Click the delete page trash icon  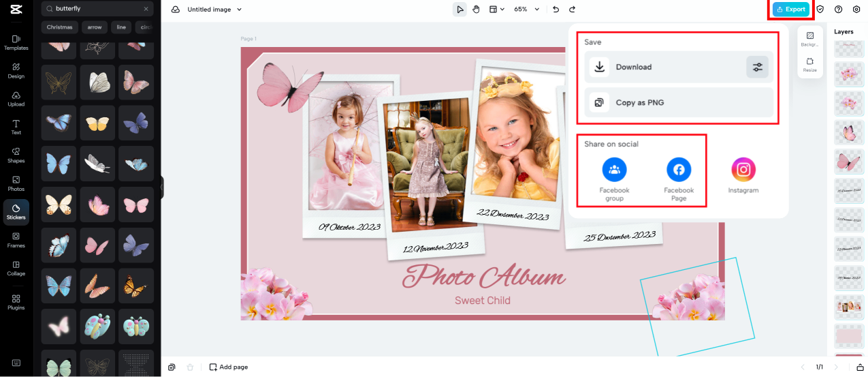[x=190, y=367]
